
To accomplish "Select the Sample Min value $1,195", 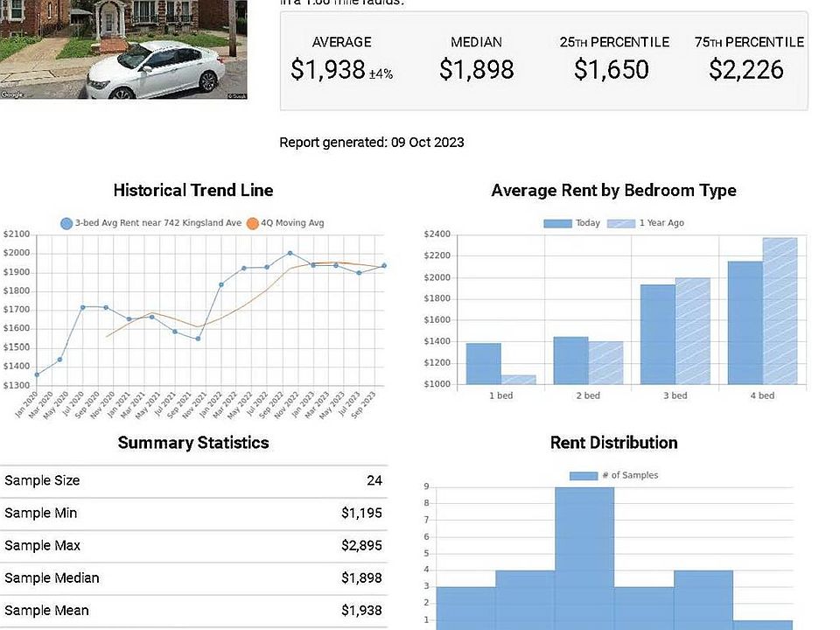I will (362, 514).
